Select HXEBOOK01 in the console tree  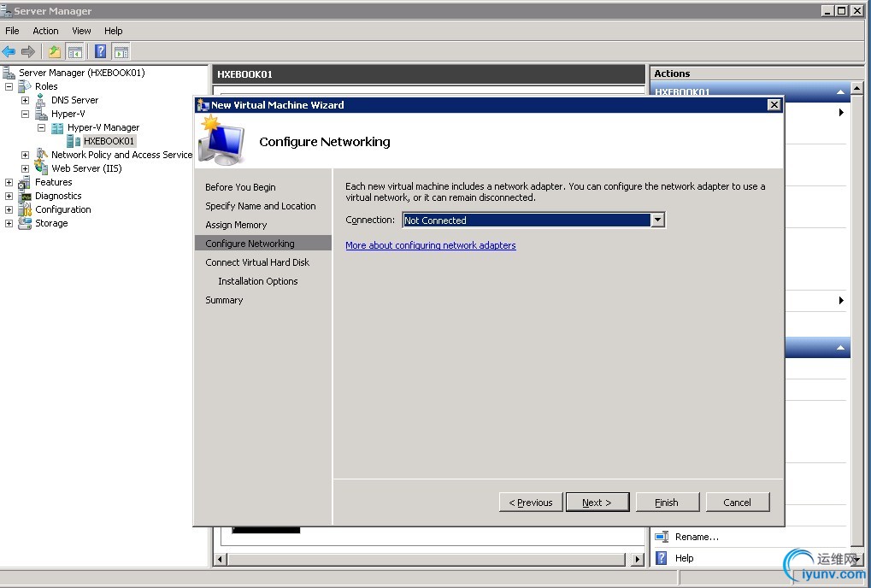[109, 141]
